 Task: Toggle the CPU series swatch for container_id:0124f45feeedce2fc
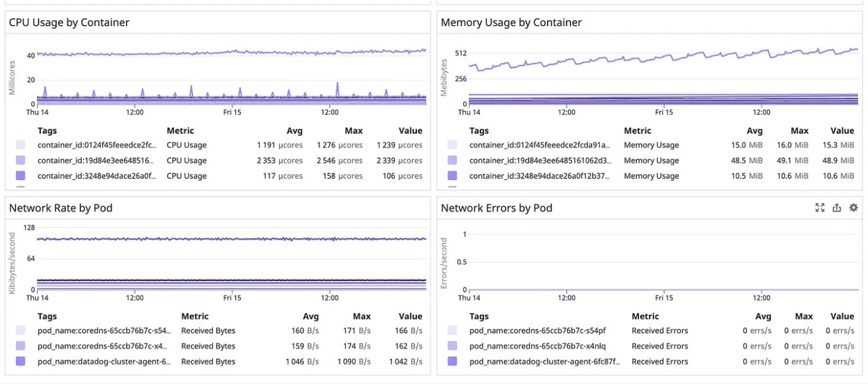[x=20, y=144]
